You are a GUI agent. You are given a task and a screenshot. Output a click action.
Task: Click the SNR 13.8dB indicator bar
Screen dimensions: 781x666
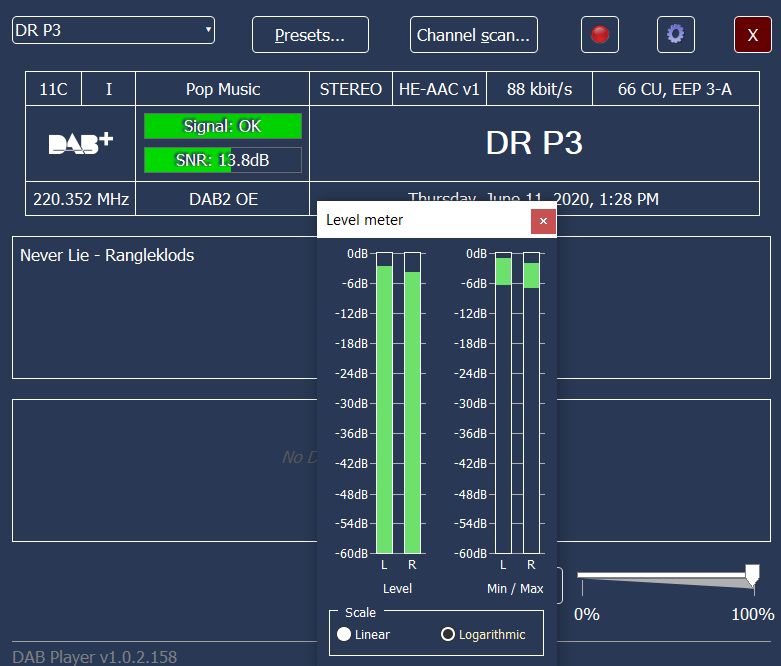(222, 160)
